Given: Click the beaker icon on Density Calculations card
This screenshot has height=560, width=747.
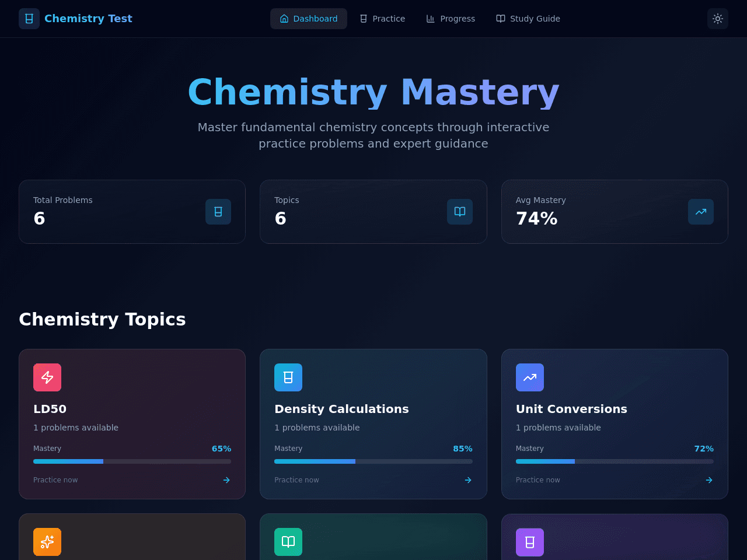Looking at the screenshot, I should pyautogui.click(x=288, y=377).
